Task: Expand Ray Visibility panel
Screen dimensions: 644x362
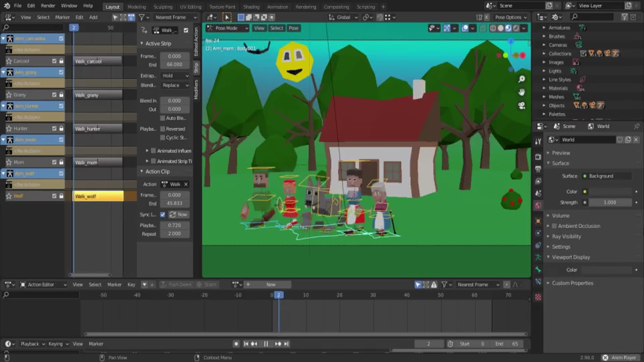Action: pos(566,236)
